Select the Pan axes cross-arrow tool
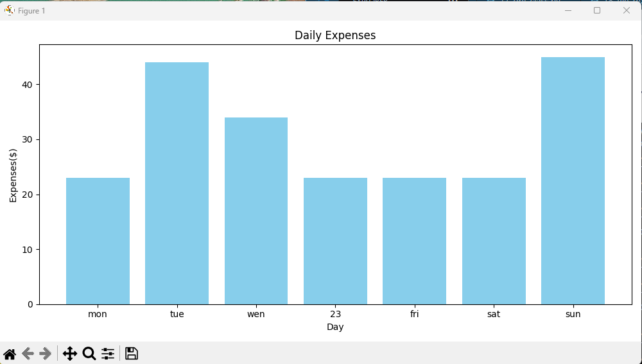The image size is (642, 364). pyautogui.click(x=70, y=354)
